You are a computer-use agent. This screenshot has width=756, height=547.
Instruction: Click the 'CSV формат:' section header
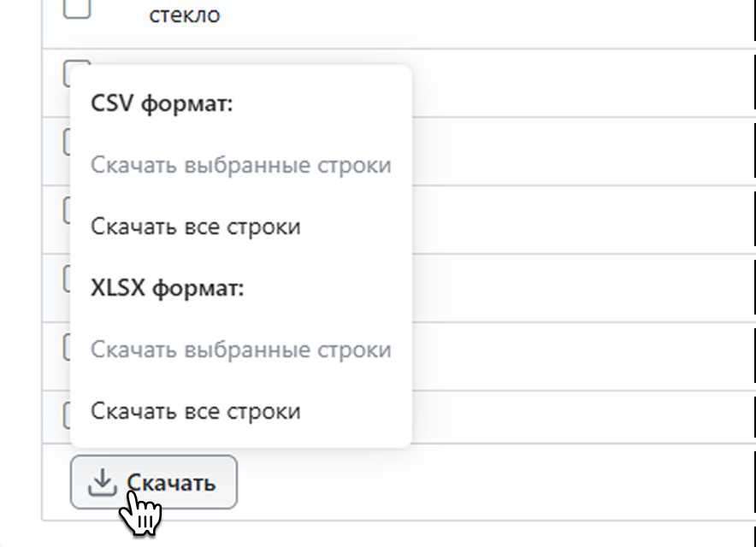click(x=162, y=104)
